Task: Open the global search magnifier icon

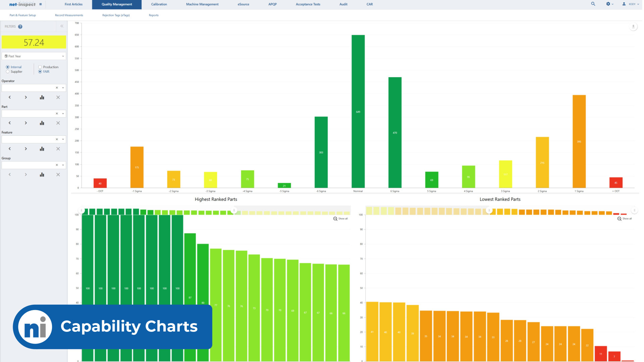Action: 593,4
